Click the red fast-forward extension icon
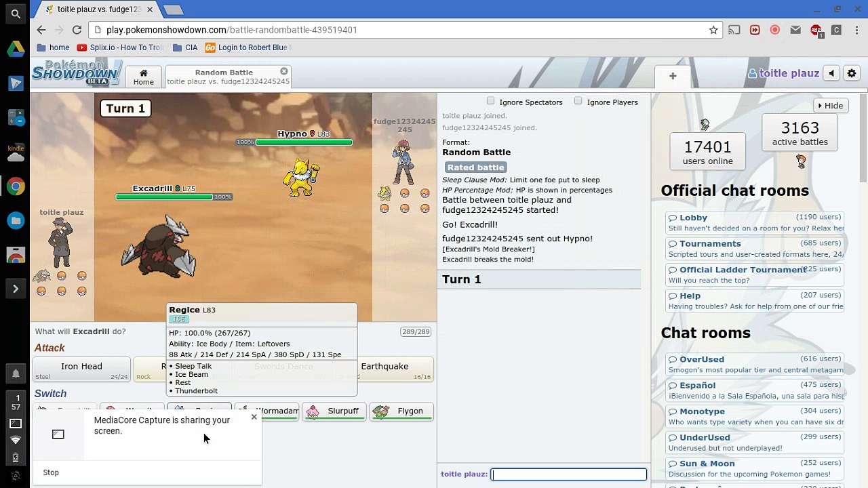 (x=755, y=30)
